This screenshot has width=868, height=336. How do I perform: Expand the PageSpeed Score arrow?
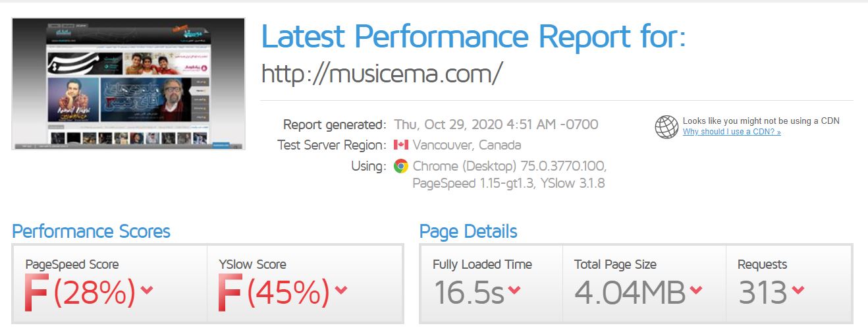pos(147,290)
